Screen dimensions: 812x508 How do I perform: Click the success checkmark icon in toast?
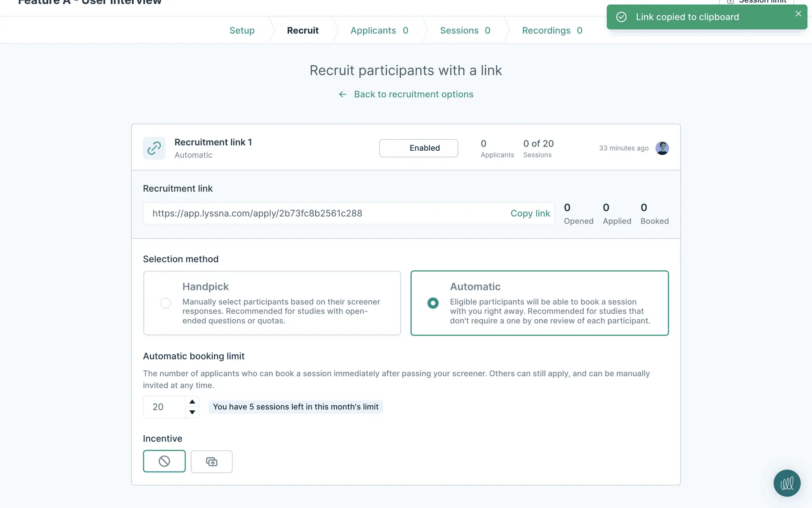621,17
